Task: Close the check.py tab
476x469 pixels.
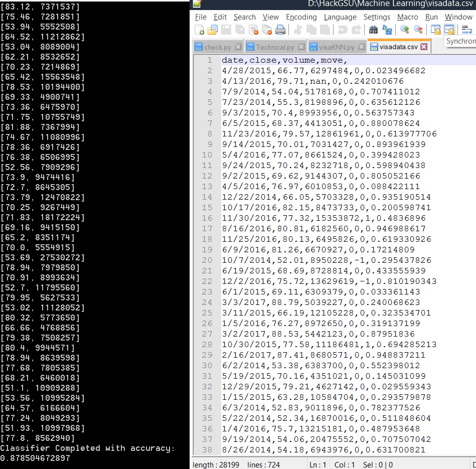Action: pyautogui.click(x=239, y=47)
